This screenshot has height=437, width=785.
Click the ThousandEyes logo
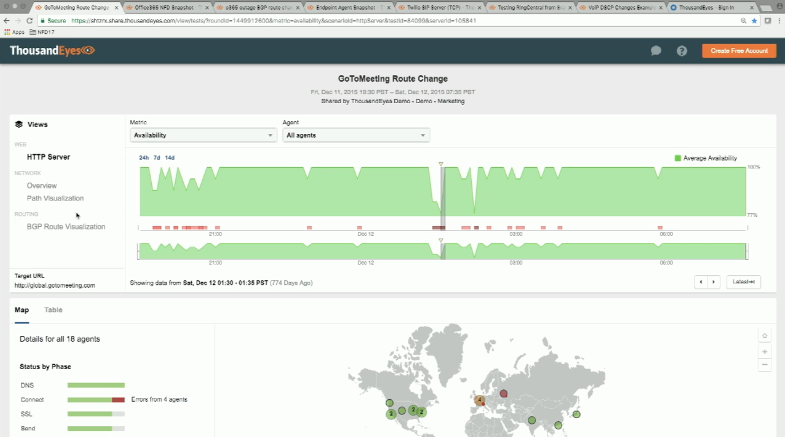point(52,51)
